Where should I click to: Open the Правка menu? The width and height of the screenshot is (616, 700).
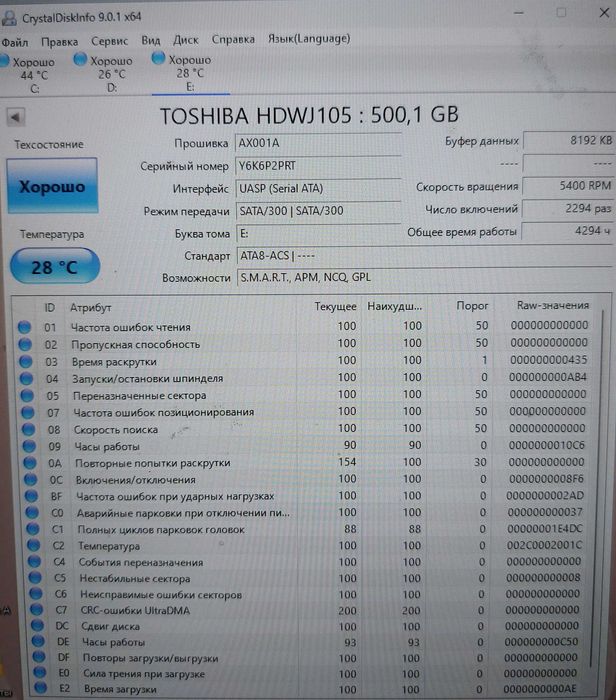(59, 42)
